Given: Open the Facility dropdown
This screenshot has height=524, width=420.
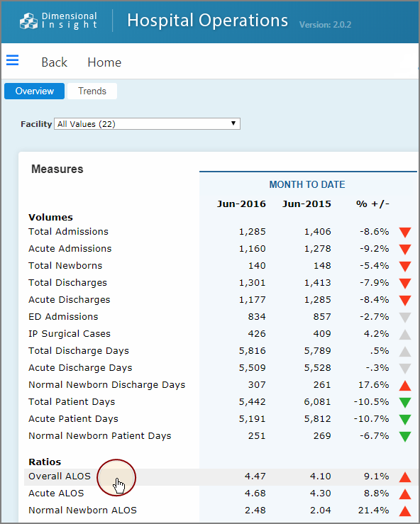Looking at the screenshot, I should [147, 123].
